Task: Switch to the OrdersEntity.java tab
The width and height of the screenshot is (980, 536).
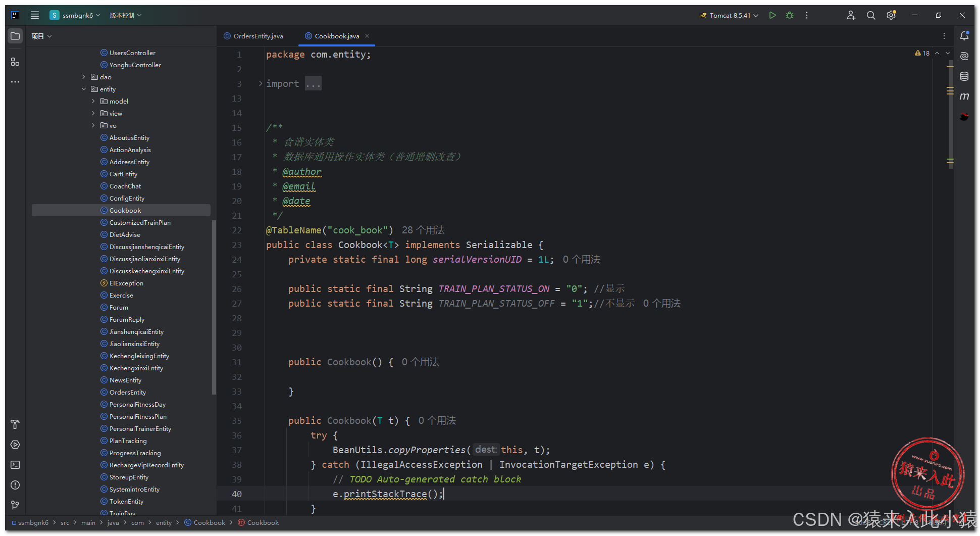Action: [253, 36]
